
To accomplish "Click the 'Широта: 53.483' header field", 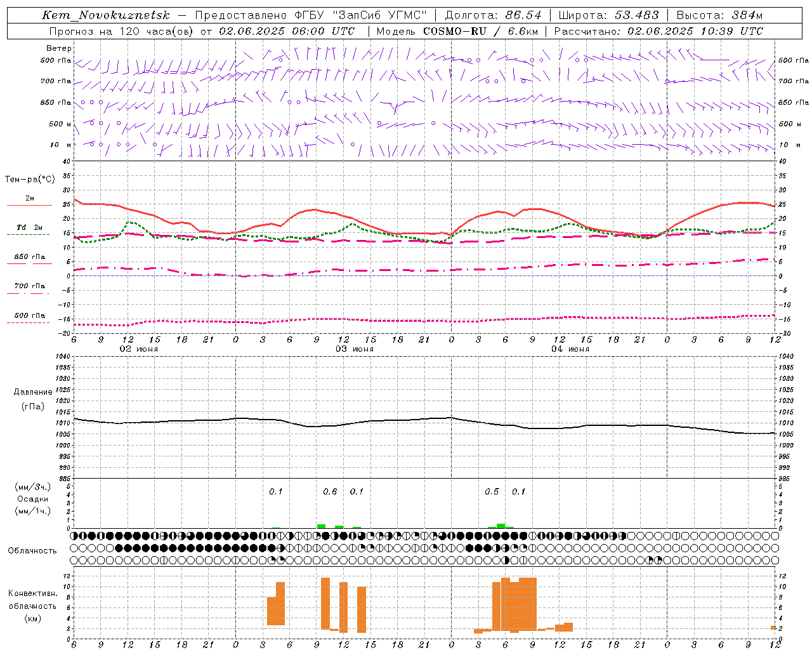I will 609,15.
